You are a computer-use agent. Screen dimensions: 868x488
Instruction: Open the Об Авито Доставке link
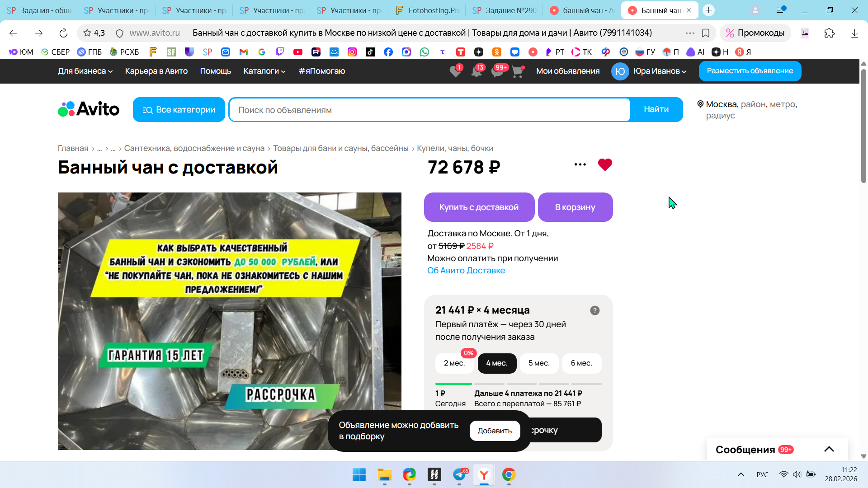point(466,271)
